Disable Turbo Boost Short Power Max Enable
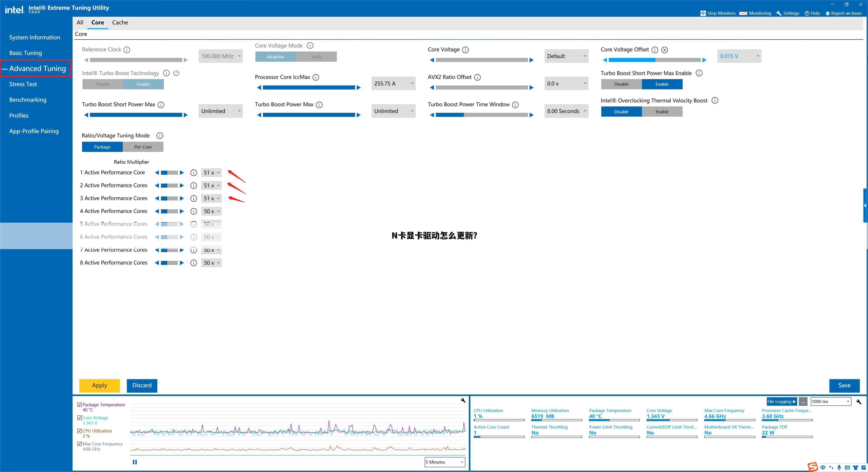The width and height of the screenshot is (868, 472). 621,84
